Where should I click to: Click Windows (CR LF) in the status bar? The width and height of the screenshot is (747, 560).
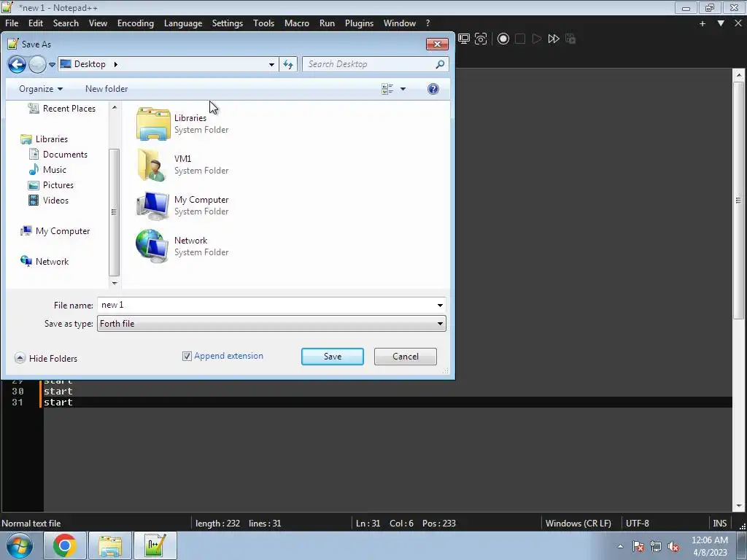[x=578, y=524]
